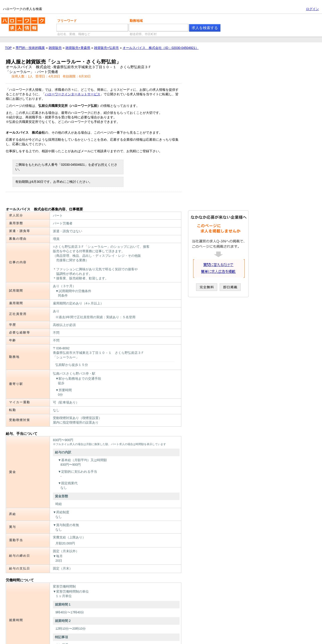
Task: Click the 勤務地域 input field
Action: [158, 28]
